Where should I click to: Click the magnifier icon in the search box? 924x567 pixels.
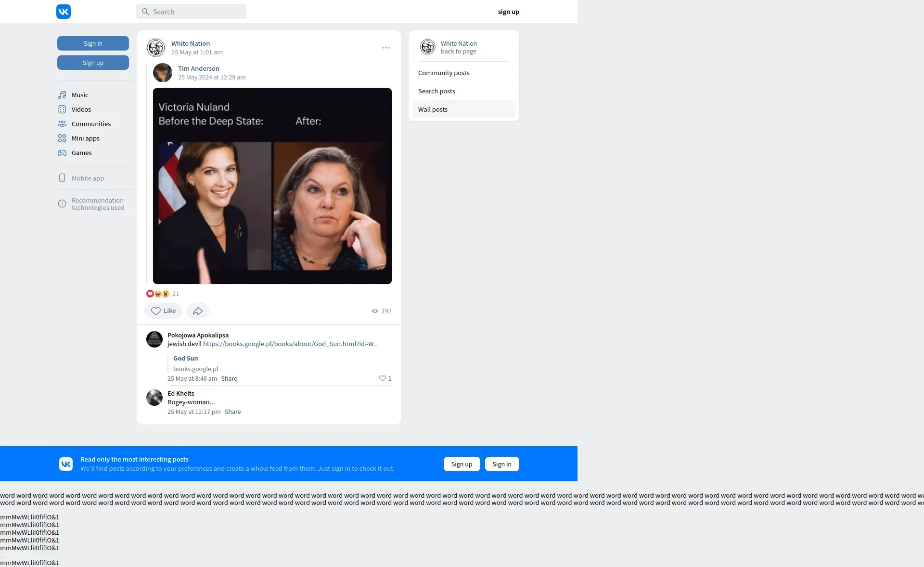point(145,12)
